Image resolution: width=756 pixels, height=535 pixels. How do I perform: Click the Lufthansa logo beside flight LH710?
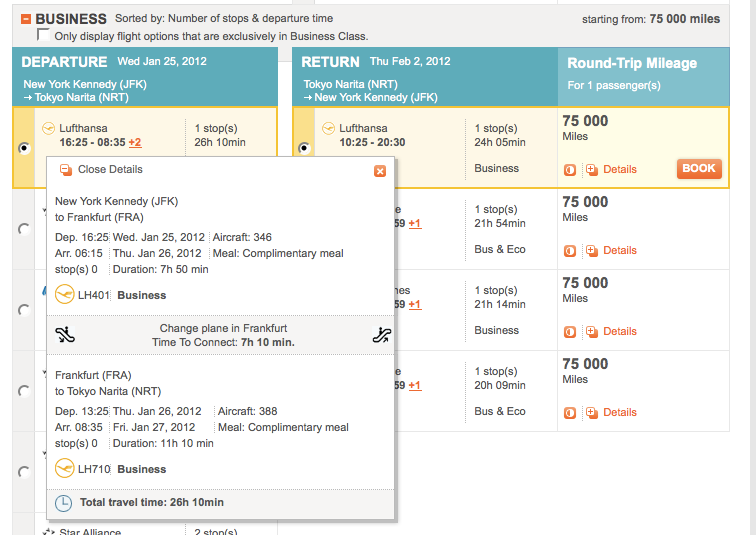tap(65, 469)
